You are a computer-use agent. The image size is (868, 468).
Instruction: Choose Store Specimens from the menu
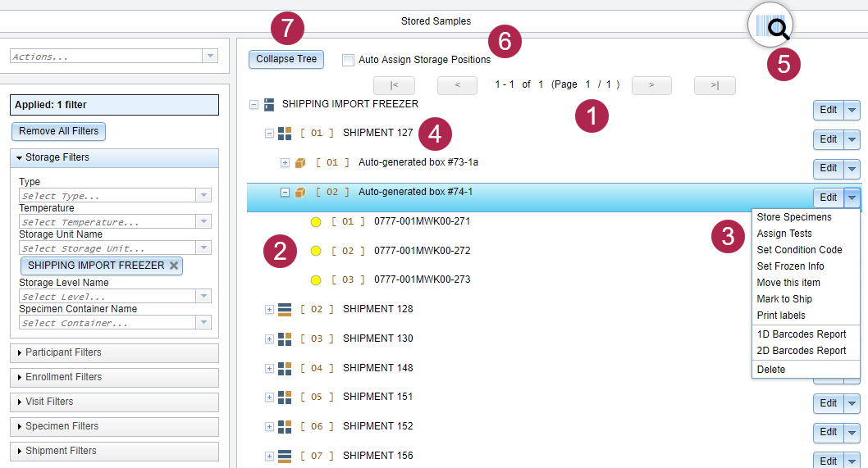point(806,217)
